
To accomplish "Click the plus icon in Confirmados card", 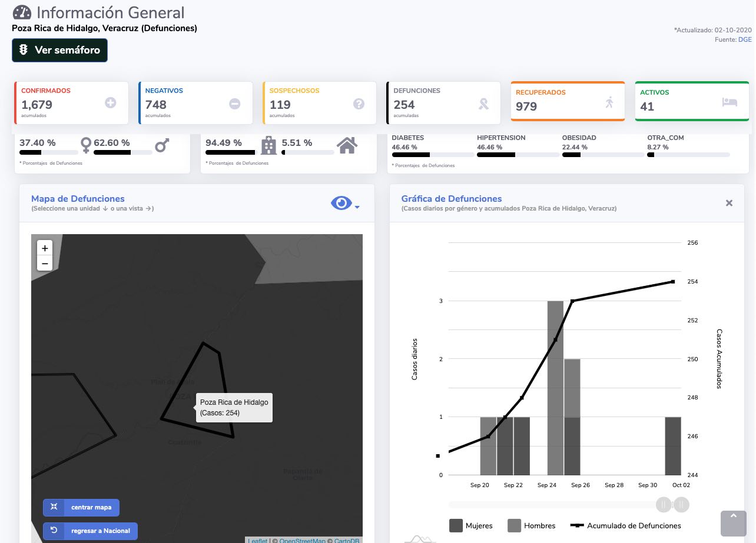I will coord(111,103).
